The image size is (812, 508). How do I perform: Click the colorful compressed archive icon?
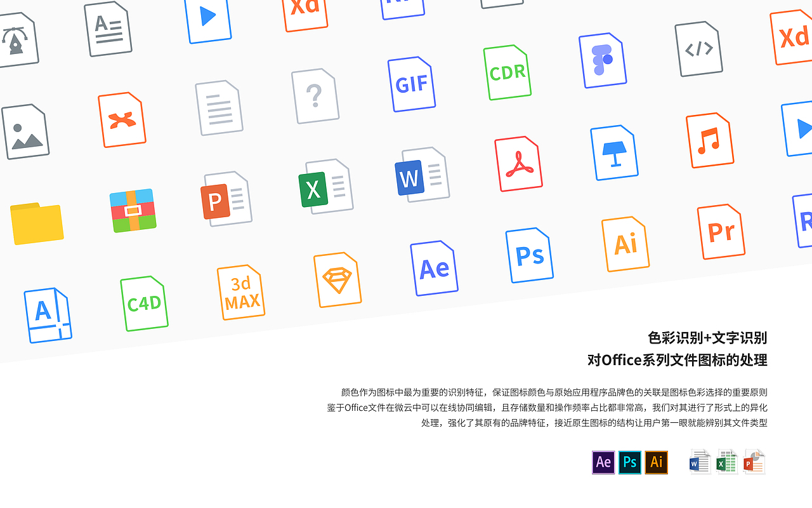133,210
